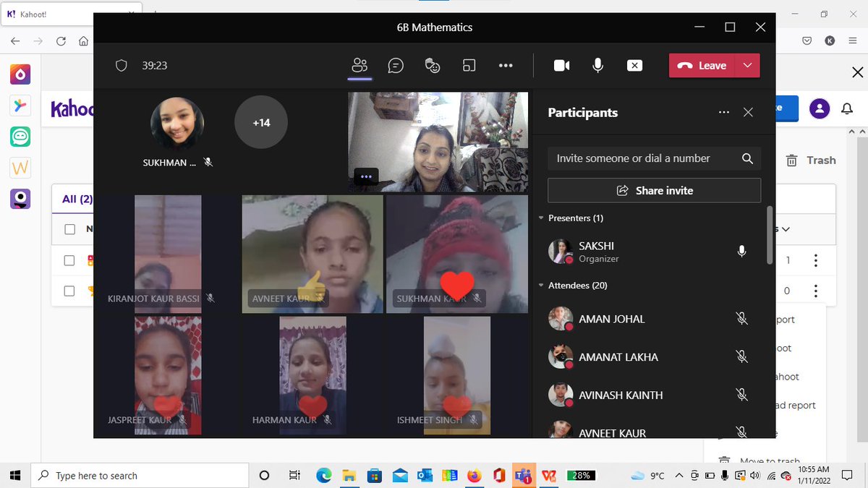Stop sharing content with the X icon
Image resolution: width=868 pixels, height=488 pixels.
click(634, 65)
